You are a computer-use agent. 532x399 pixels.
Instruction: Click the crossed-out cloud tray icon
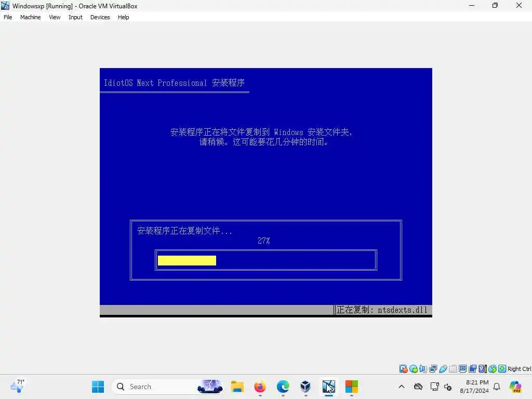pos(418,387)
